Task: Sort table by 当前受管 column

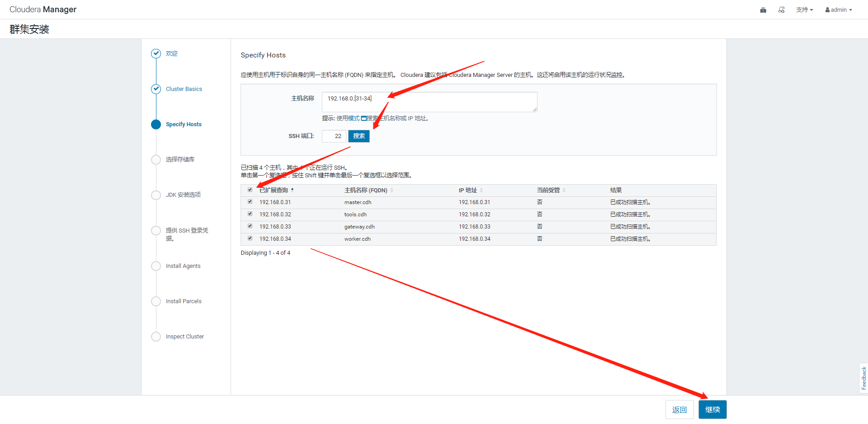Action: (x=551, y=191)
